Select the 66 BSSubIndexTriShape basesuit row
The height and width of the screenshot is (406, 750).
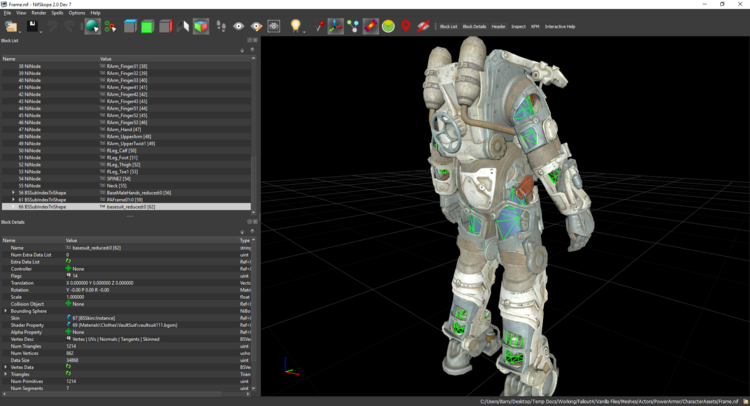point(126,207)
